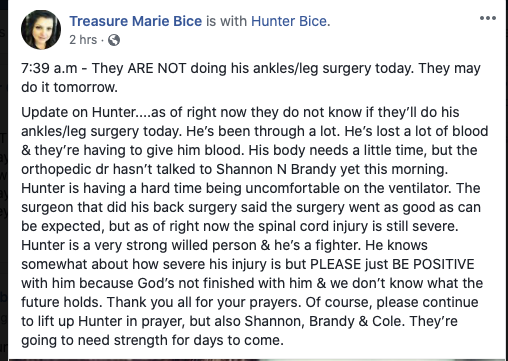Click the 'do it tomorrow.' text line
The height and width of the screenshot is (361, 508).
[x=69, y=87]
